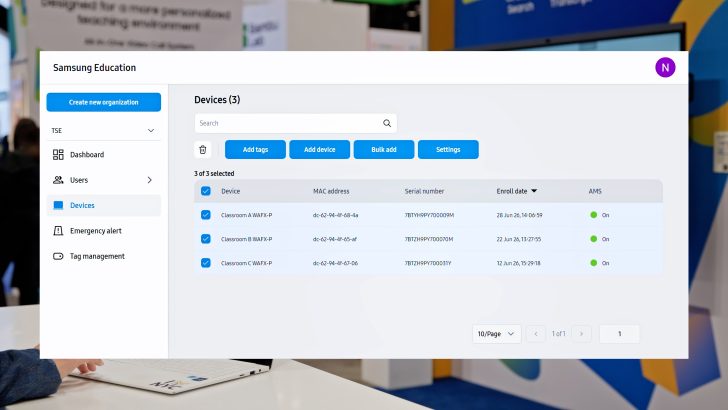728x410 pixels.
Task: Go to next page with right chevron
Action: pyautogui.click(x=581, y=334)
